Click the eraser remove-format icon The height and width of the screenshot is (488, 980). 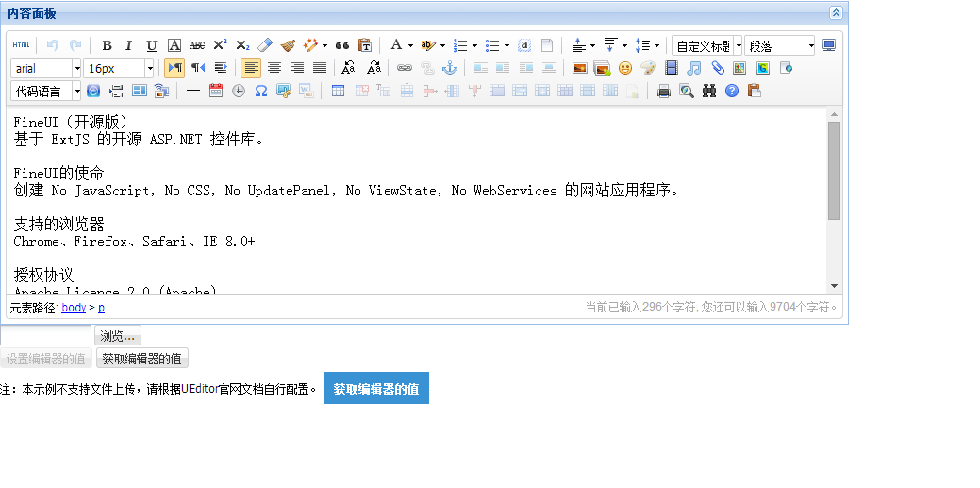[x=265, y=45]
